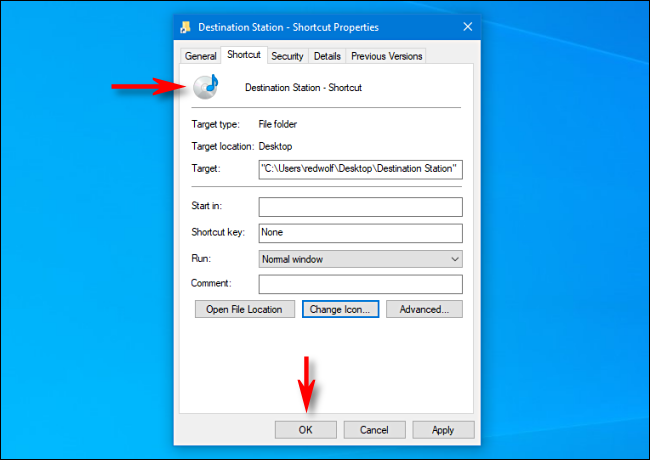Screen dimensions: 650x460
Task: Click the 'File folder' target type value
Action: (x=278, y=124)
